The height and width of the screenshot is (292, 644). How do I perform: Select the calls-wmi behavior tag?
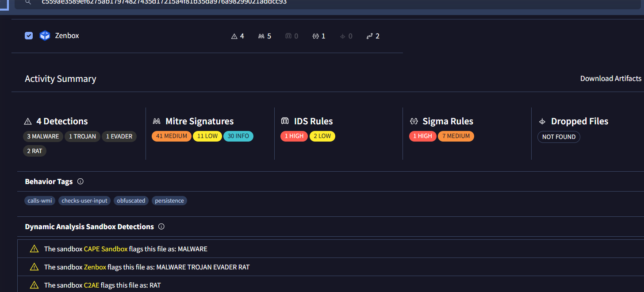tap(40, 200)
